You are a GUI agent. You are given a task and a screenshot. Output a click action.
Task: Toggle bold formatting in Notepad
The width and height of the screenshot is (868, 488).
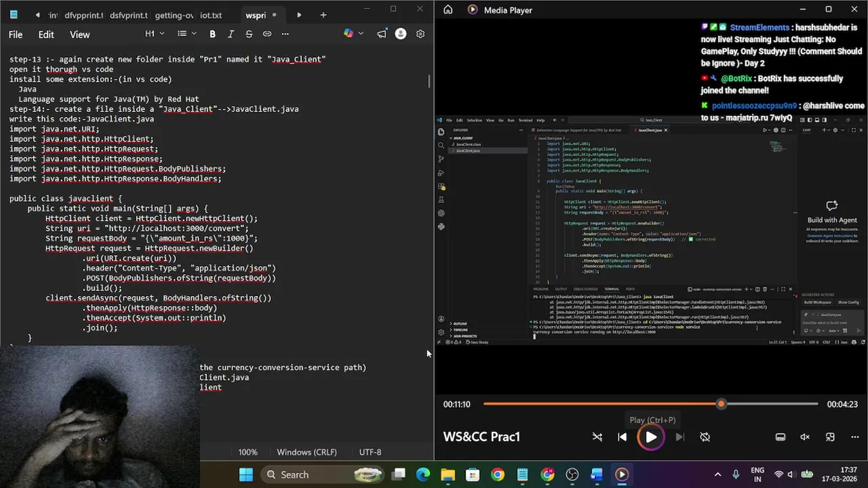coord(212,34)
